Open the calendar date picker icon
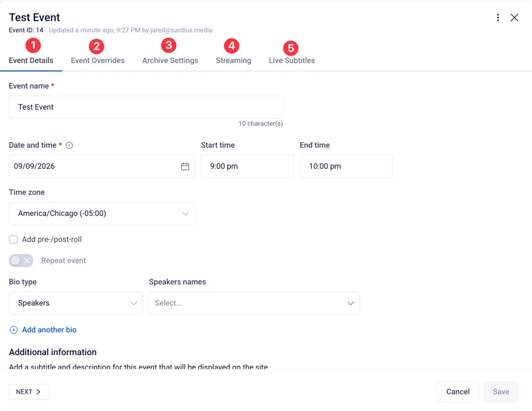Viewport: 532px width, 411px height. point(185,166)
